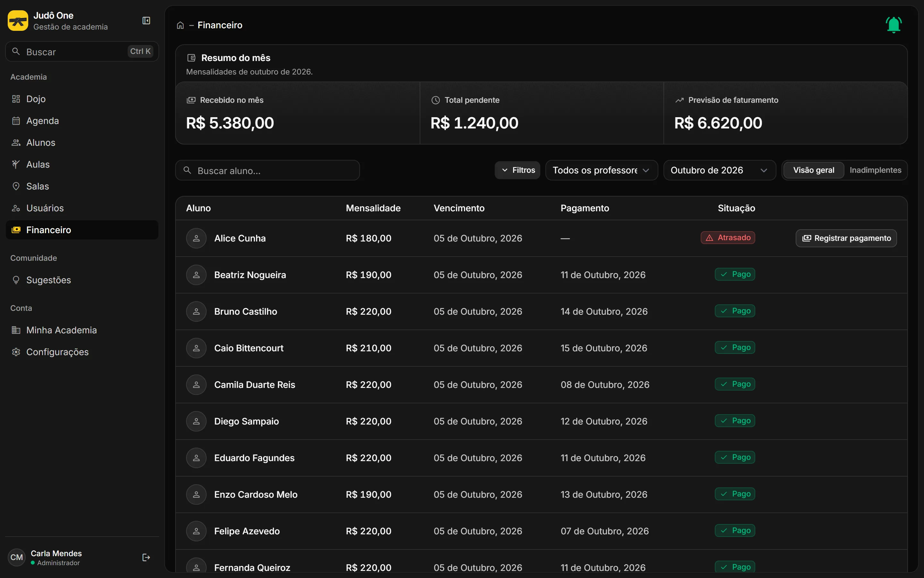Click the Buscar aluno search field

267,170
